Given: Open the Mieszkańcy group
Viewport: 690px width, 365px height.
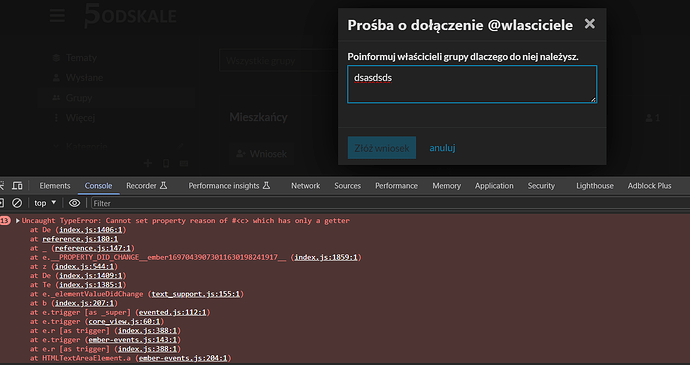Looking at the screenshot, I should pos(258,117).
